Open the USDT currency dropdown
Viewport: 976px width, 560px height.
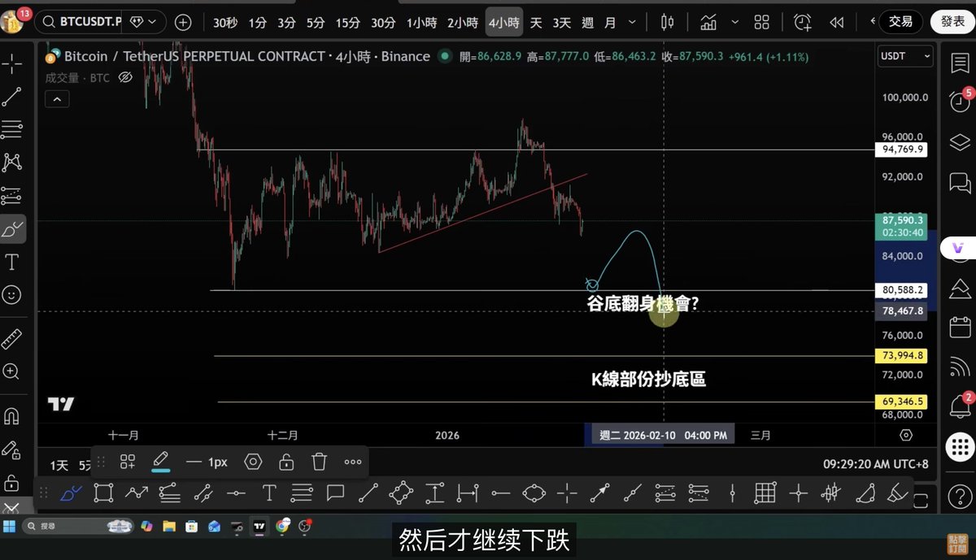[x=905, y=56]
